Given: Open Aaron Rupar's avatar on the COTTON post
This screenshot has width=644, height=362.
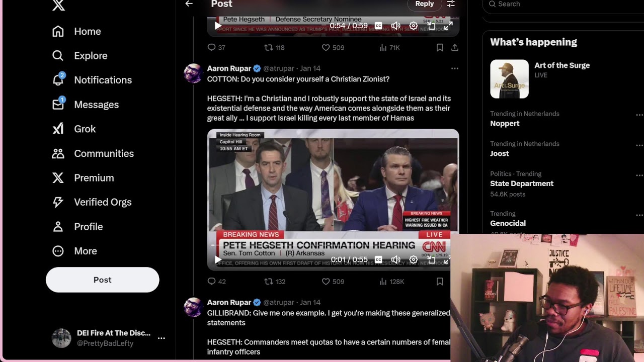Looking at the screenshot, I should [x=193, y=73].
